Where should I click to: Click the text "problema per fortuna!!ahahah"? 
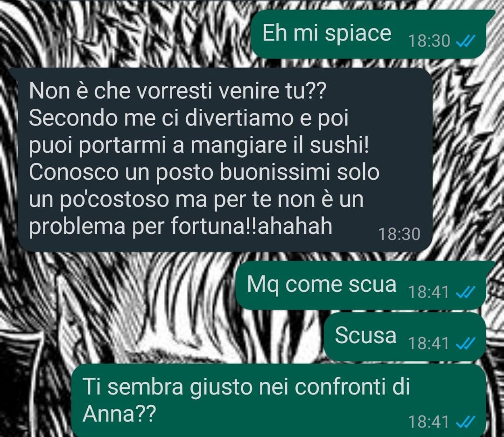click(181, 226)
